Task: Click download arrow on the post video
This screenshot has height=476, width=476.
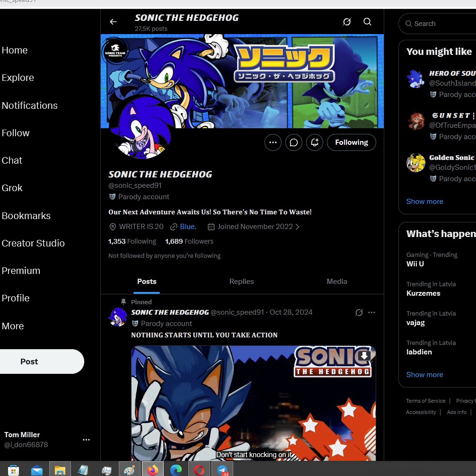Action: pos(364,355)
